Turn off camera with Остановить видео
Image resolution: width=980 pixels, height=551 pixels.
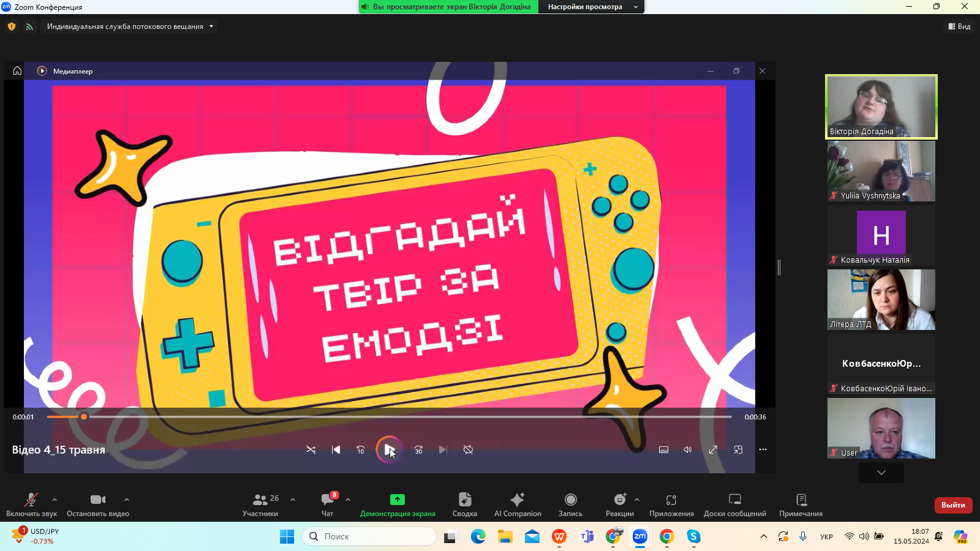97,504
